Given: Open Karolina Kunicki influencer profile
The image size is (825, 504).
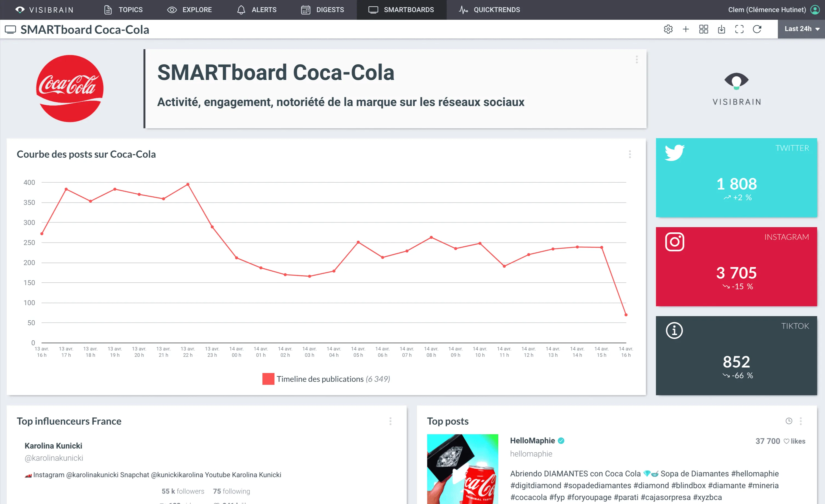Looking at the screenshot, I should coord(53,446).
